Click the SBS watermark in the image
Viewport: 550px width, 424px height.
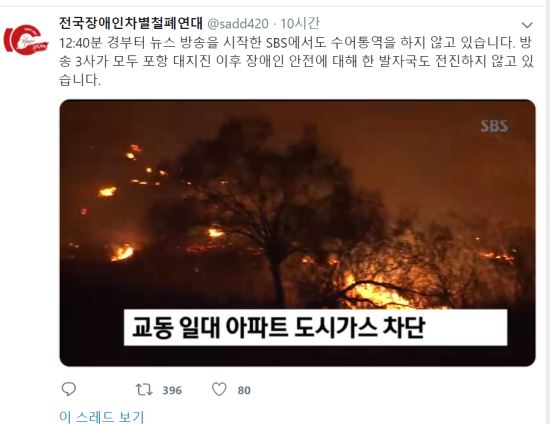[494, 126]
